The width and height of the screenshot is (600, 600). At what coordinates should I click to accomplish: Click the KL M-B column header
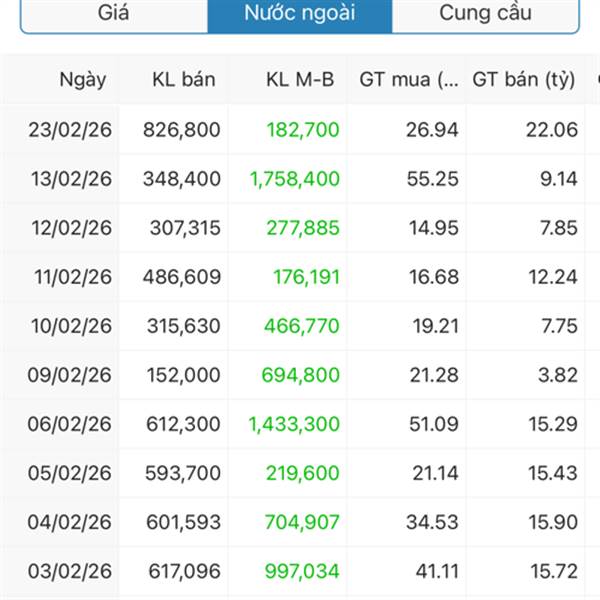pos(300,79)
